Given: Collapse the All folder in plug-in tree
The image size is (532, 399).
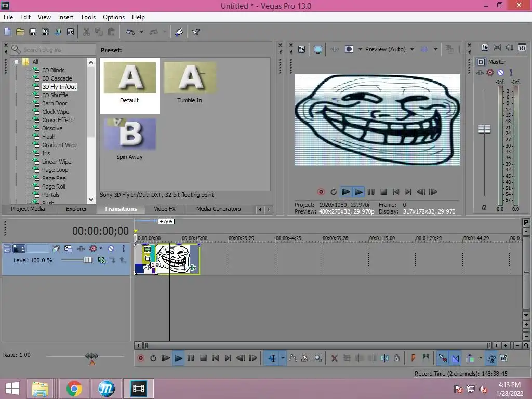Looking at the screenshot, I should coord(16,62).
